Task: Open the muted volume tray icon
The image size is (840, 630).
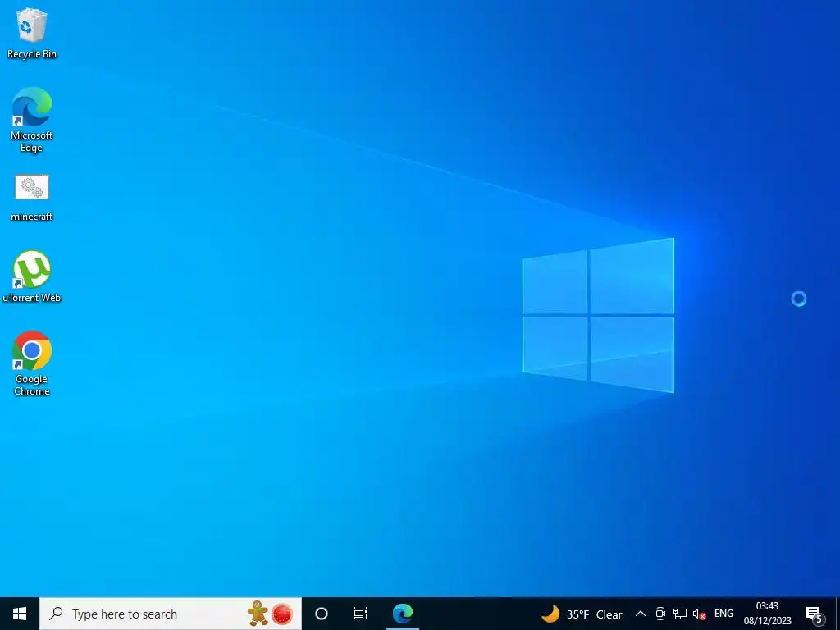Action: [699, 614]
